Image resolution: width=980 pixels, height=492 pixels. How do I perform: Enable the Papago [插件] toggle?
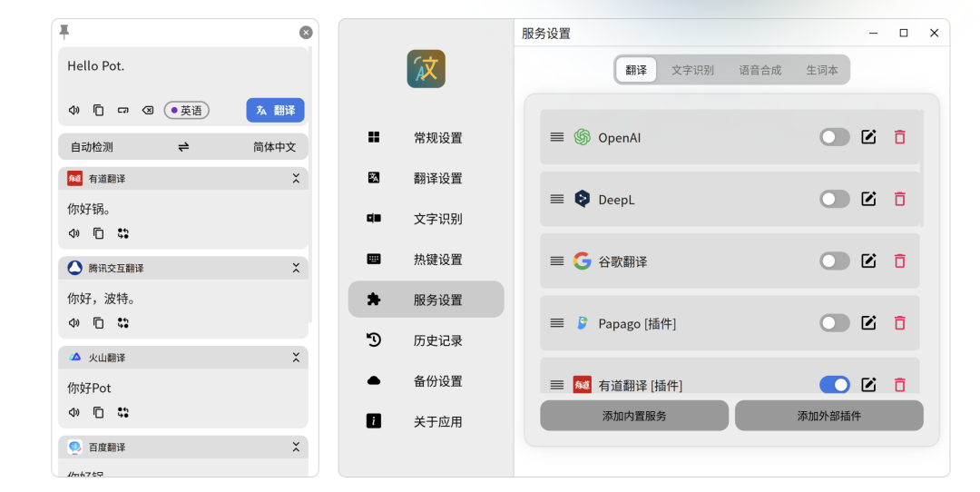tap(835, 322)
